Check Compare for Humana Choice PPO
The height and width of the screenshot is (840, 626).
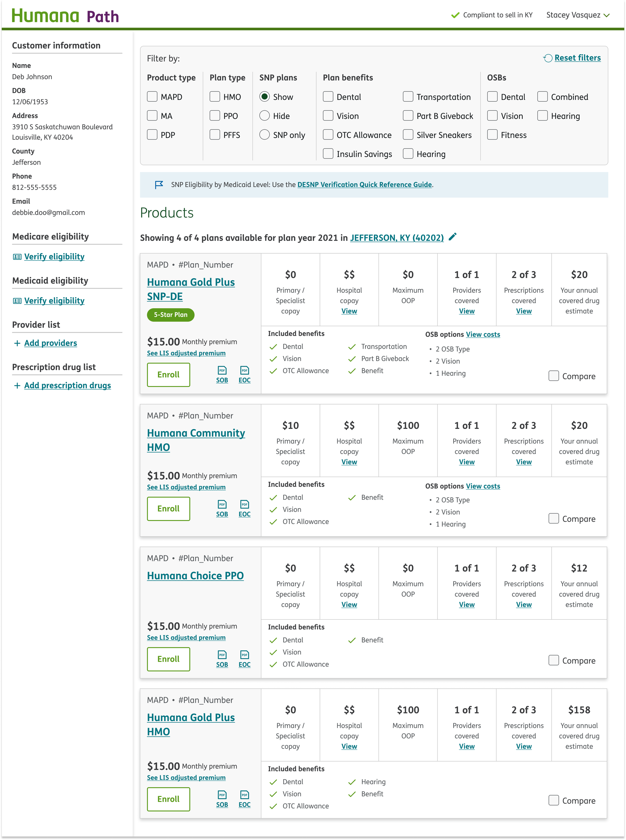(x=554, y=660)
